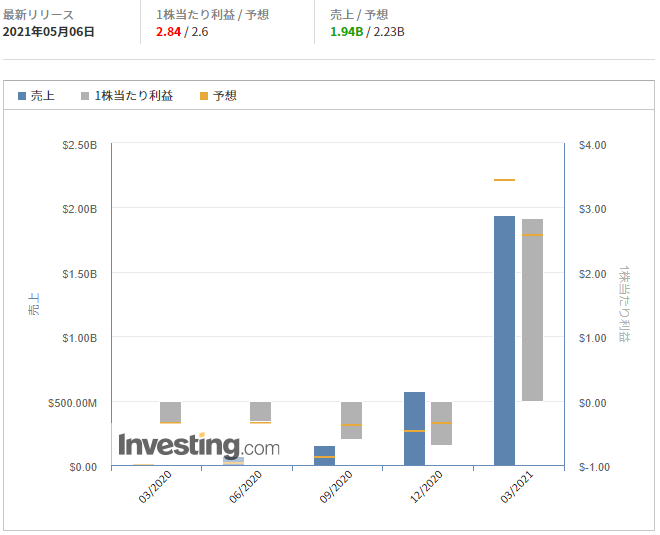Click the 03/2020 x-axis label
The height and width of the screenshot is (535, 660).
pyautogui.click(x=155, y=487)
